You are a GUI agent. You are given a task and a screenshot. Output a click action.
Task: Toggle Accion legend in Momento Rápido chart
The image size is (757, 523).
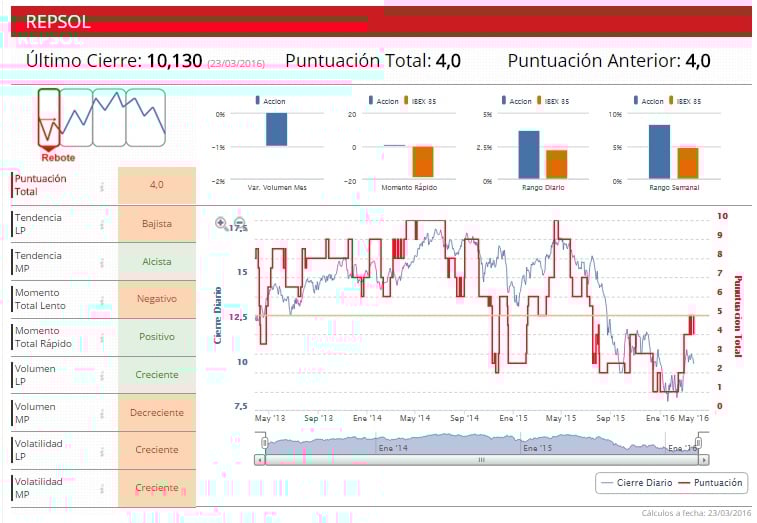pos(383,101)
